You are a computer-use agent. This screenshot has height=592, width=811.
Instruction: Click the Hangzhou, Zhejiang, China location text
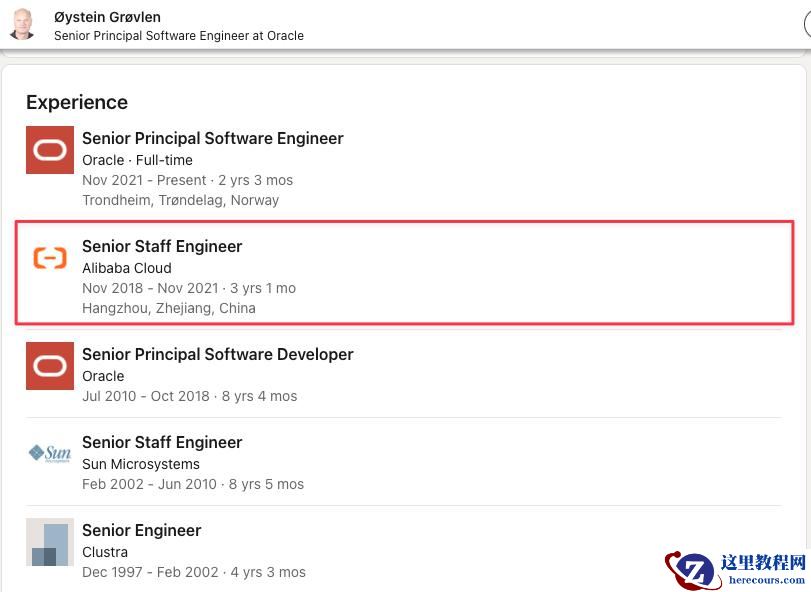(168, 308)
